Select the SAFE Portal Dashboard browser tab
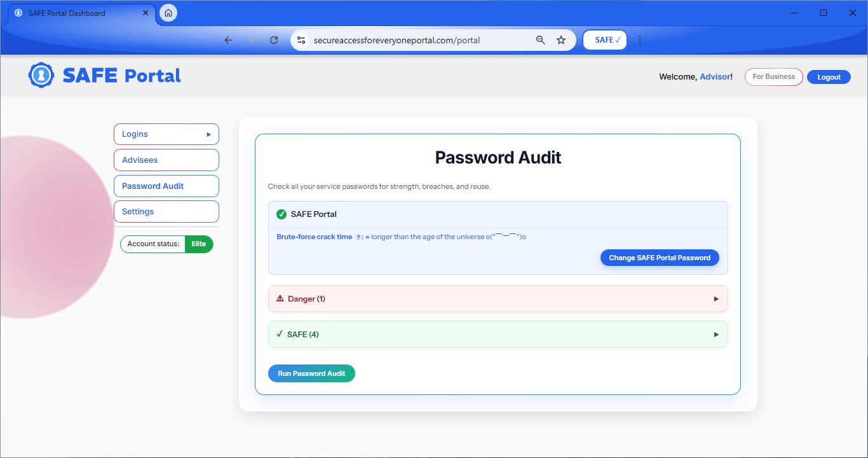 click(81, 13)
